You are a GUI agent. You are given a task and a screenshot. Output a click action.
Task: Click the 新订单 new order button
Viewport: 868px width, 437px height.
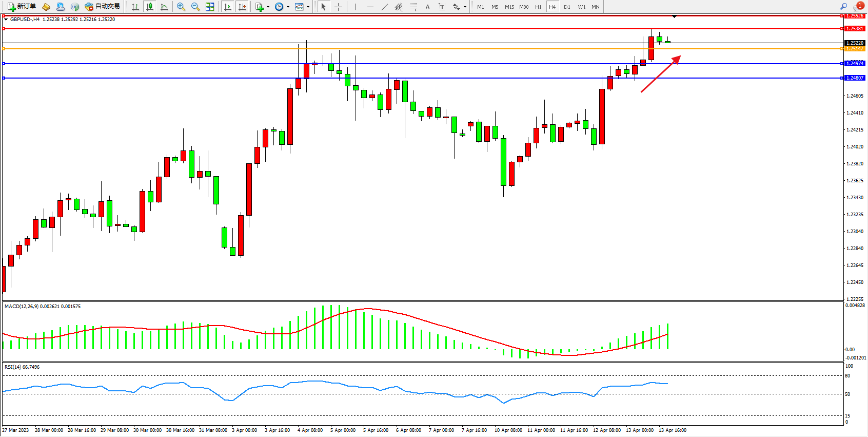pyautogui.click(x=22, y=7)
